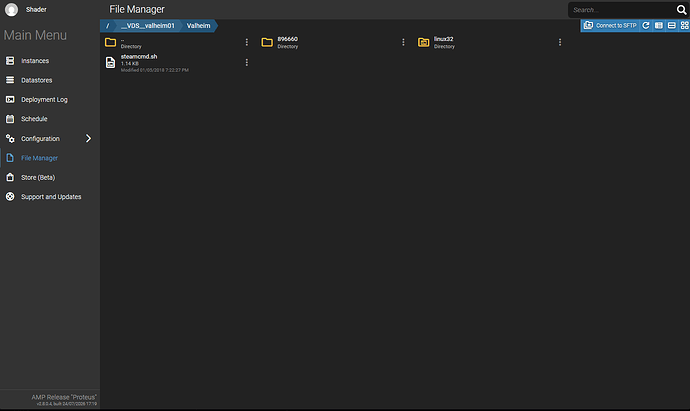Open options menu for steamcmd.sh
Image resolution: width=690 pixels, height=411 pixels.
coord(246,62)
